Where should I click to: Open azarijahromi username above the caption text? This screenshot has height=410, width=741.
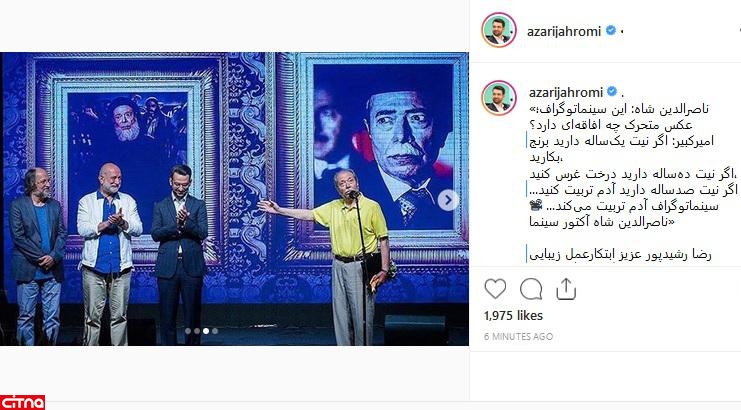565,92
